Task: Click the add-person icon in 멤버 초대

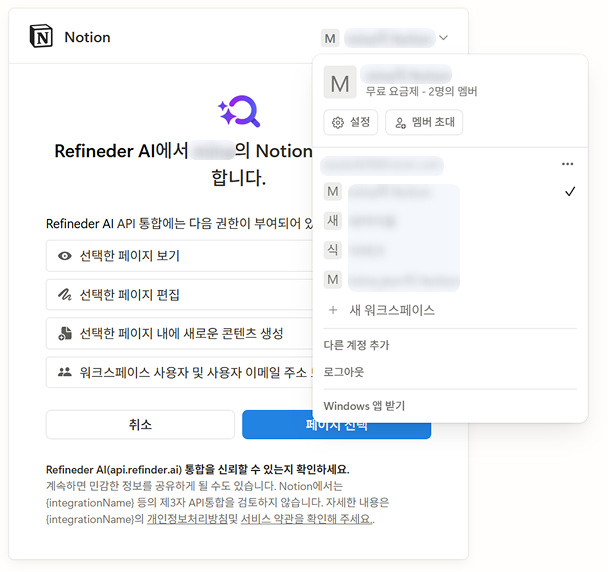Action: point(400,123)
